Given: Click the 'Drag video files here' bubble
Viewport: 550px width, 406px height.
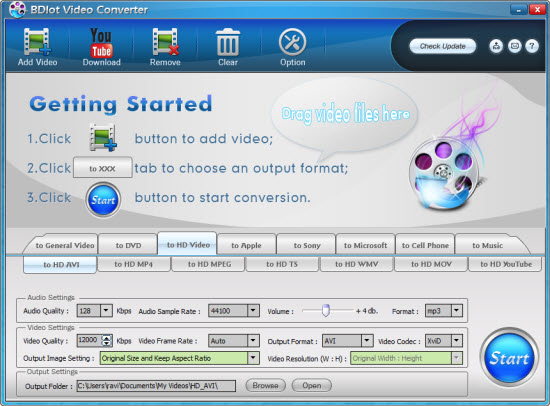Looking at the screenshot, I should [x=346, y=115].
